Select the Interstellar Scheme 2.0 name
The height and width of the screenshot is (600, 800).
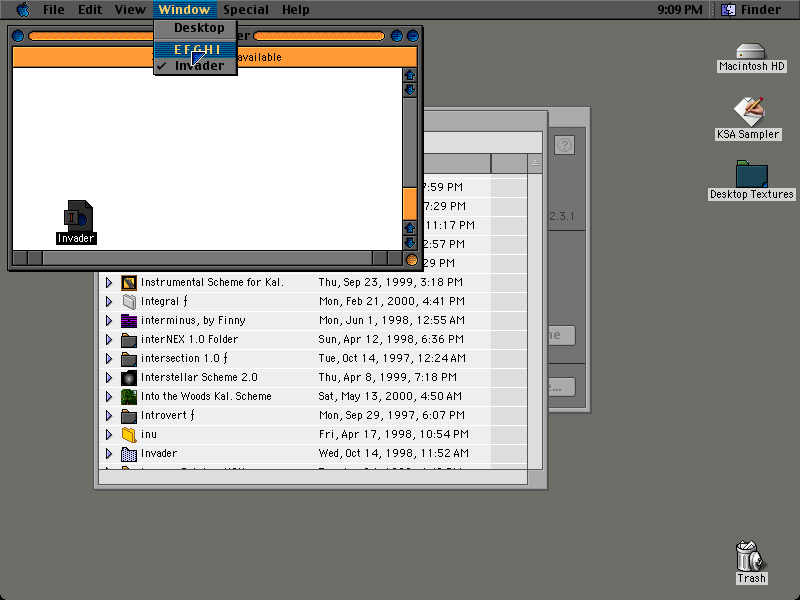(x=199, y=378)
